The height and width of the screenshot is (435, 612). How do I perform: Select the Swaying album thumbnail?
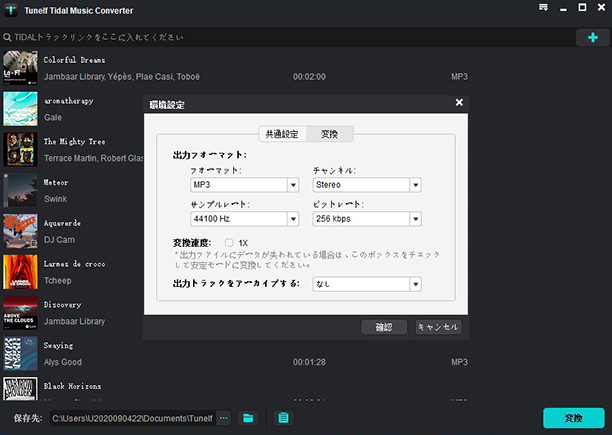(20, 353)
